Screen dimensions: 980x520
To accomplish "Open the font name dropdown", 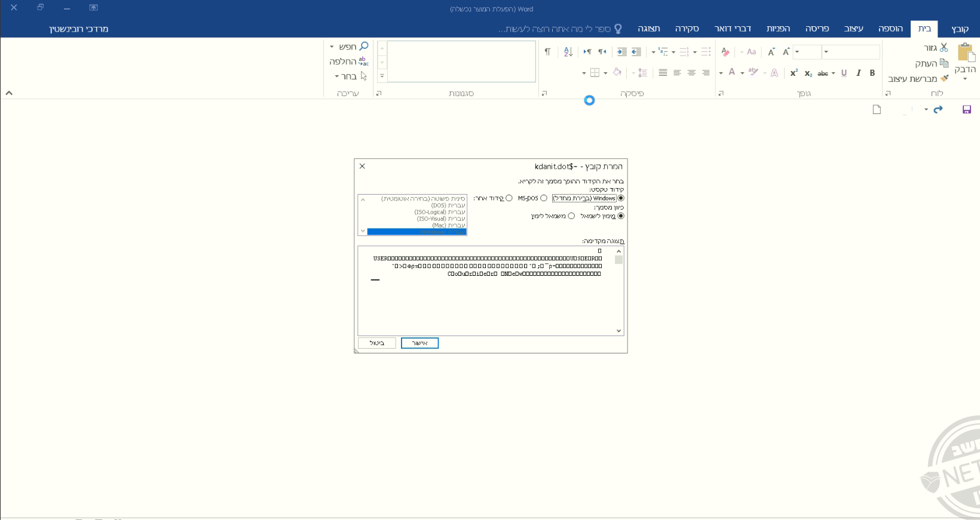I will (x=826, y=52).
